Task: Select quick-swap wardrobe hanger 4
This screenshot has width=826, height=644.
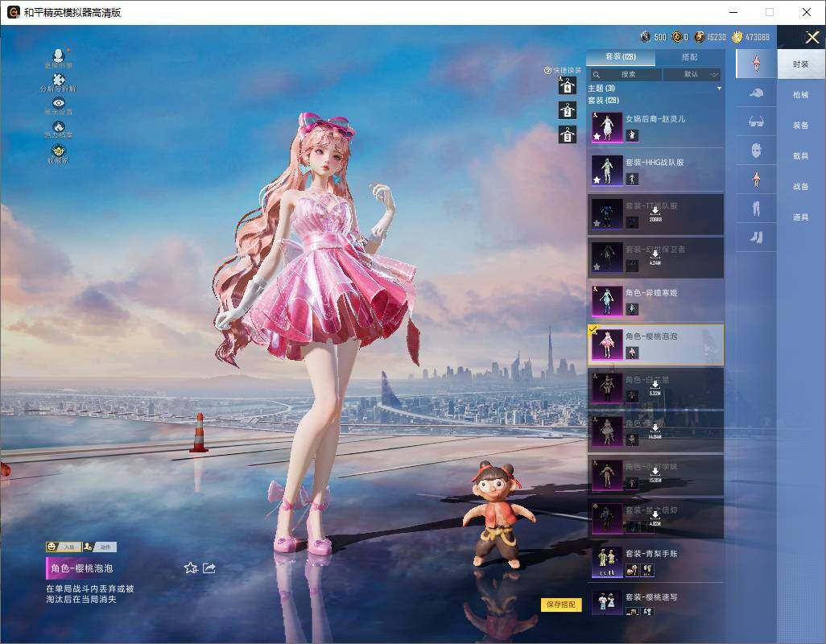Action: tap(568, 85)
